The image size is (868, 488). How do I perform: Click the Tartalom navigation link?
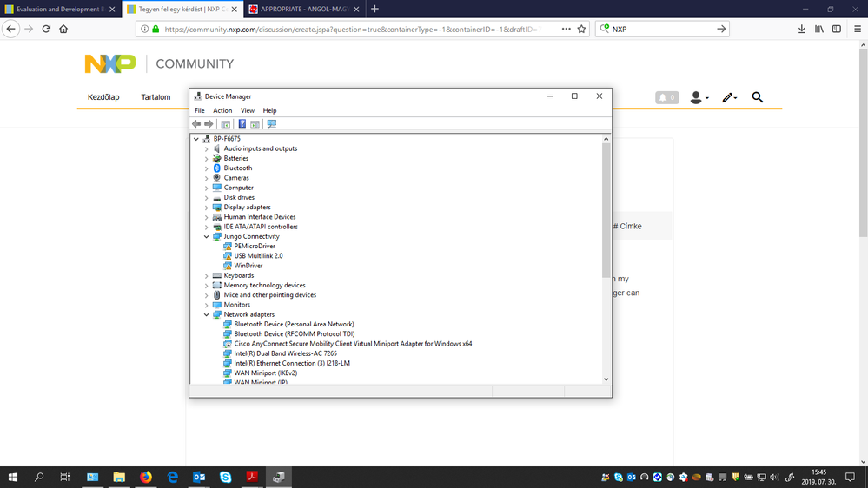(x=156, y=97)
